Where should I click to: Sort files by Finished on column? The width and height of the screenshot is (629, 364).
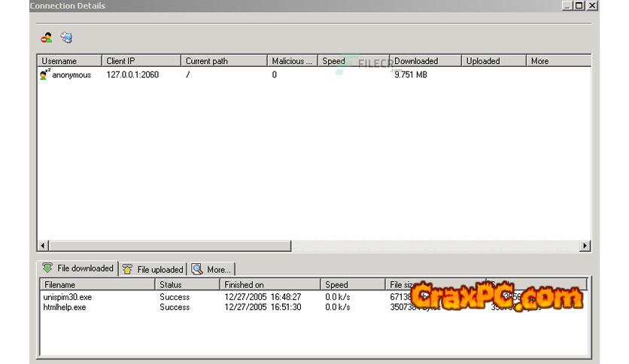click(270, 284)
